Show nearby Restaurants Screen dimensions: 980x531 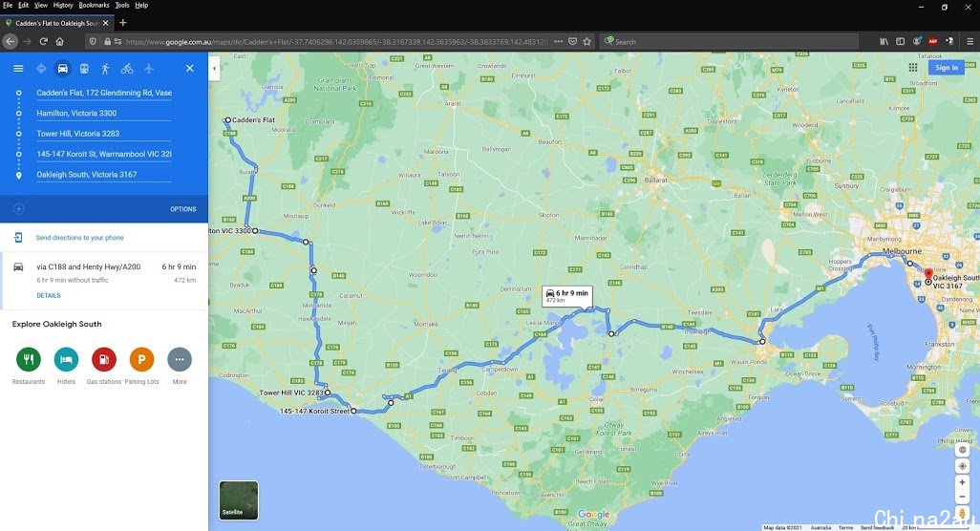28,359
